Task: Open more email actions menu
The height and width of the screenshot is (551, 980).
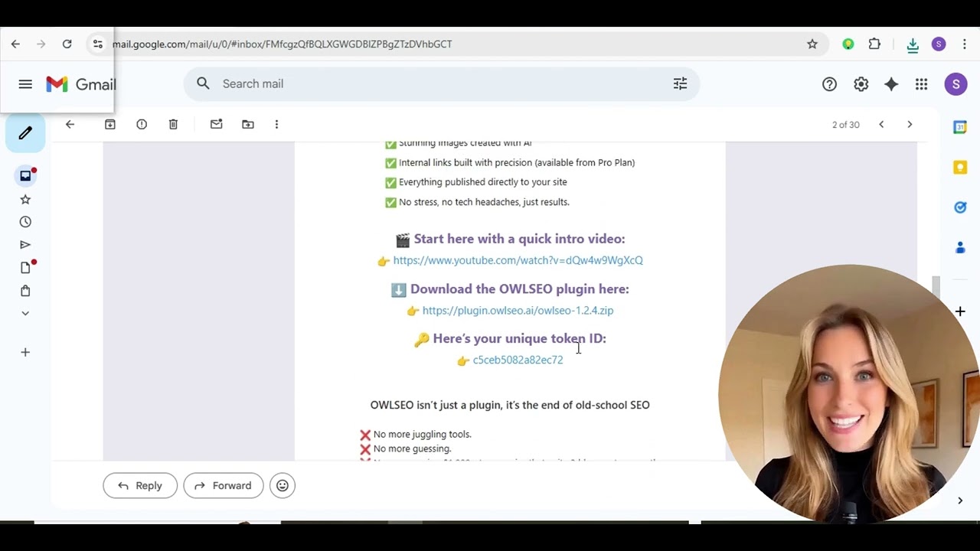Action: [x=276, y=124]
